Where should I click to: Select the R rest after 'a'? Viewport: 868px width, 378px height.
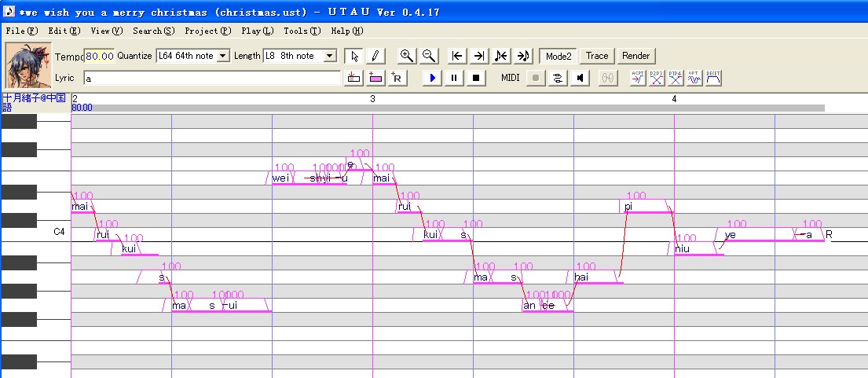[x=829, y=235]
